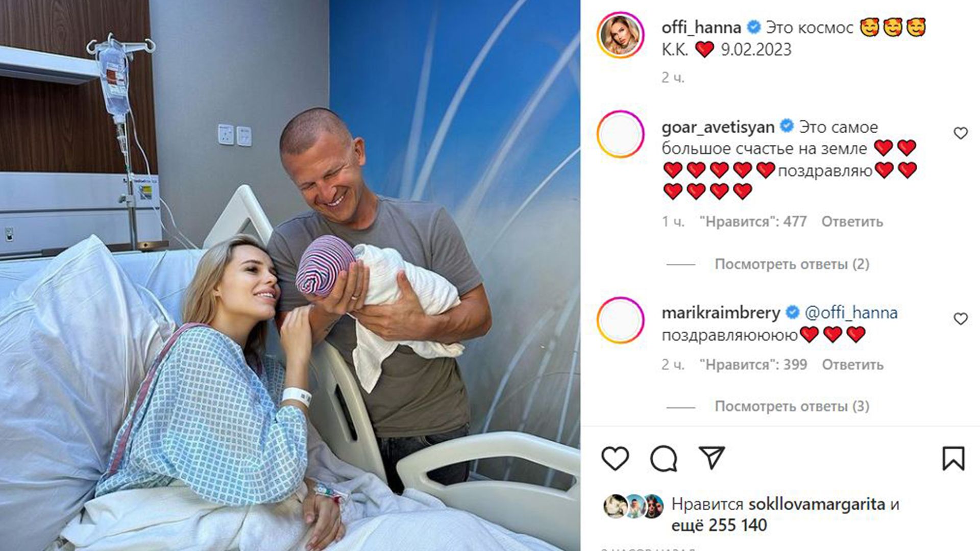
Task: Click the @offi_hanna mention
Action: click(851, 313)
